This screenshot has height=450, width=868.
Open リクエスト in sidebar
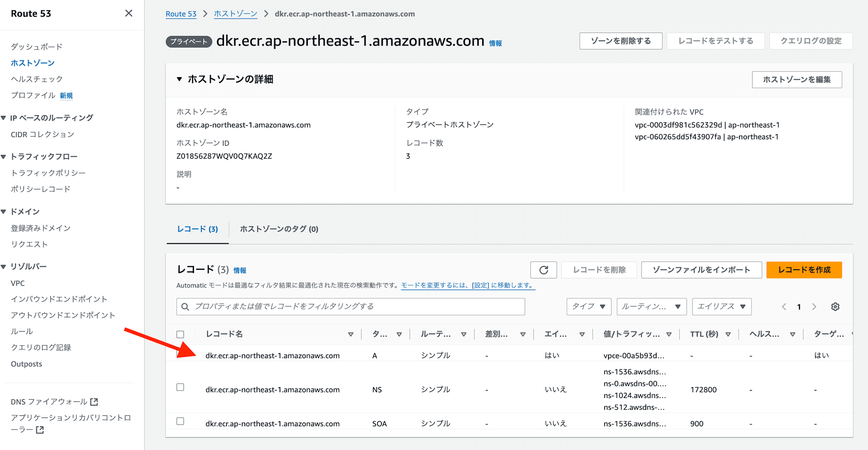point(29,244)
